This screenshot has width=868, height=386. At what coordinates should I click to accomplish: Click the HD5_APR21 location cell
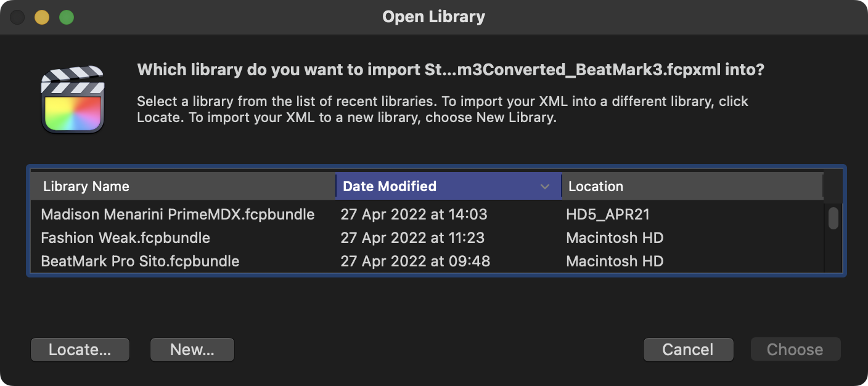608,215
